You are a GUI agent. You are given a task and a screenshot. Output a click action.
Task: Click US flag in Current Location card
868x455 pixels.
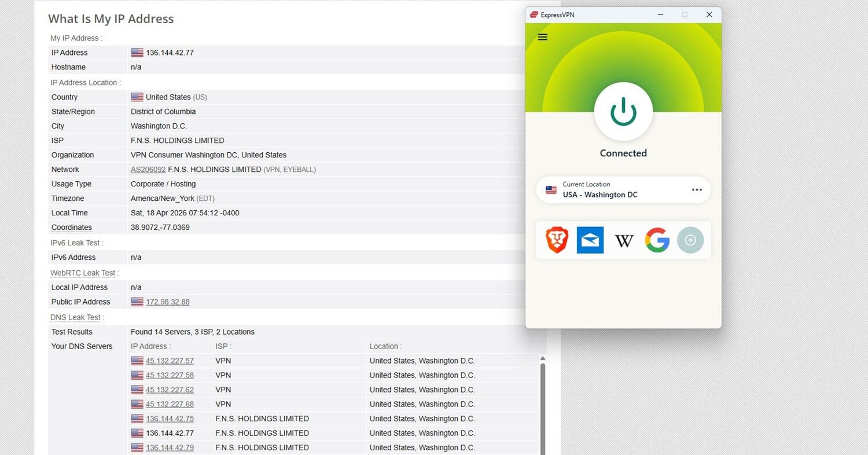click(x=551, y=190)
